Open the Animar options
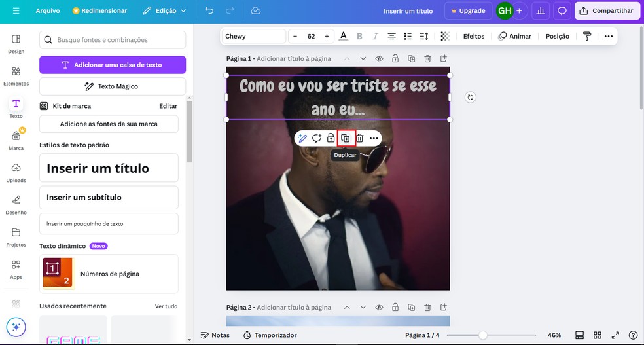The width and height of the screenshot is (644, 345). (x=514, y=36)
